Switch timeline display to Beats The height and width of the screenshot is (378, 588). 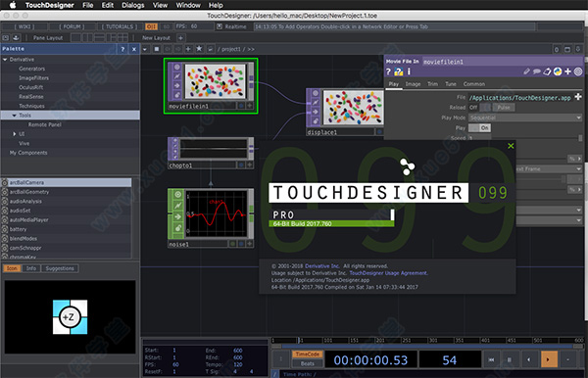[307, 363]
